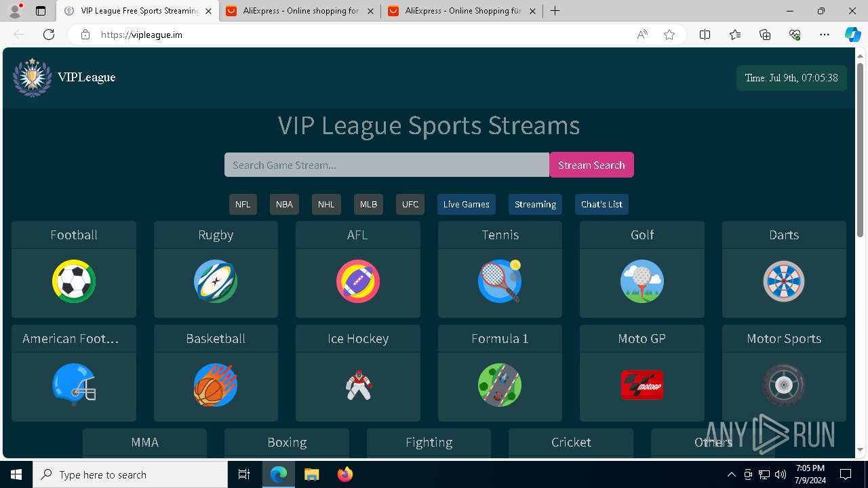Refresh the page in Edge
This screenshot has height=488, width=868.
tap(49, 35)
